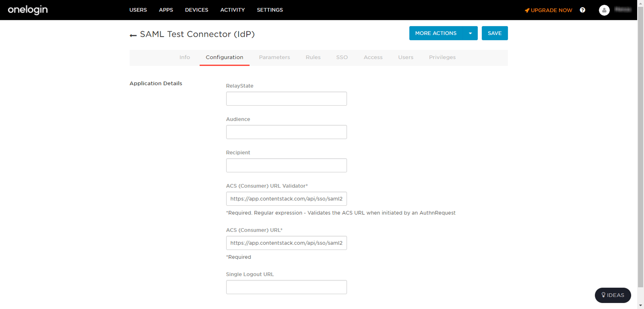Switch to the Rules tab
644x309 pixels.
click(x=313, y=57)
